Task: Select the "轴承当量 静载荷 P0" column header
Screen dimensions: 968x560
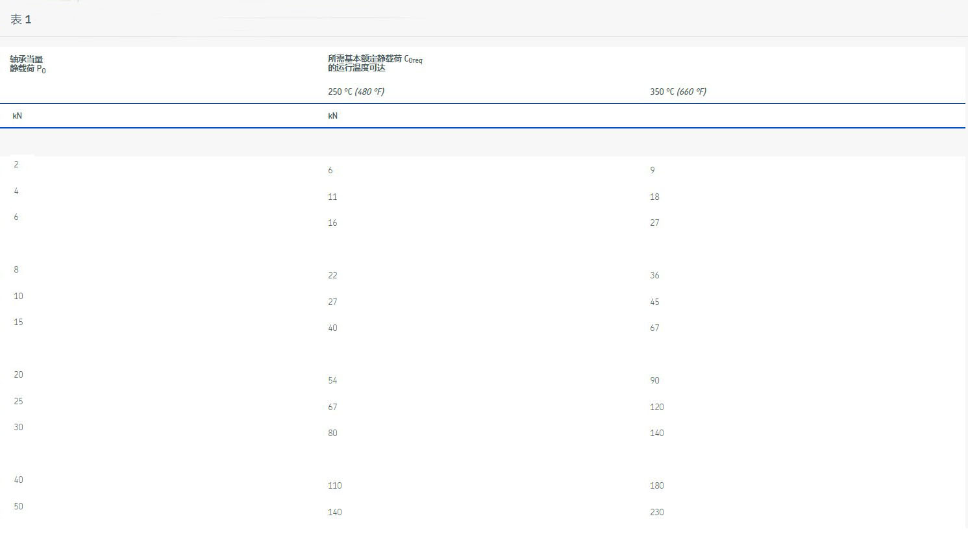Action: click(x=28, y=64)
